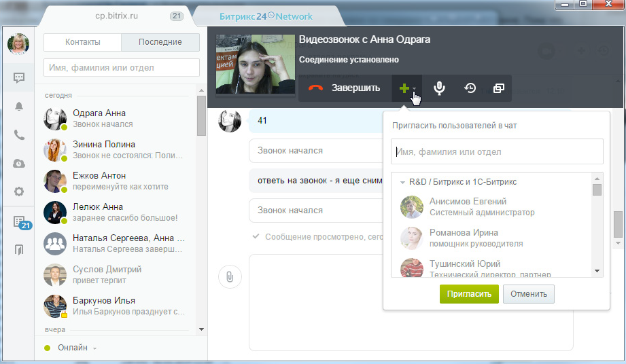Switch to the Контакты tab
Image resolution: width=626 pixels, height=364 pixels.
83,42
